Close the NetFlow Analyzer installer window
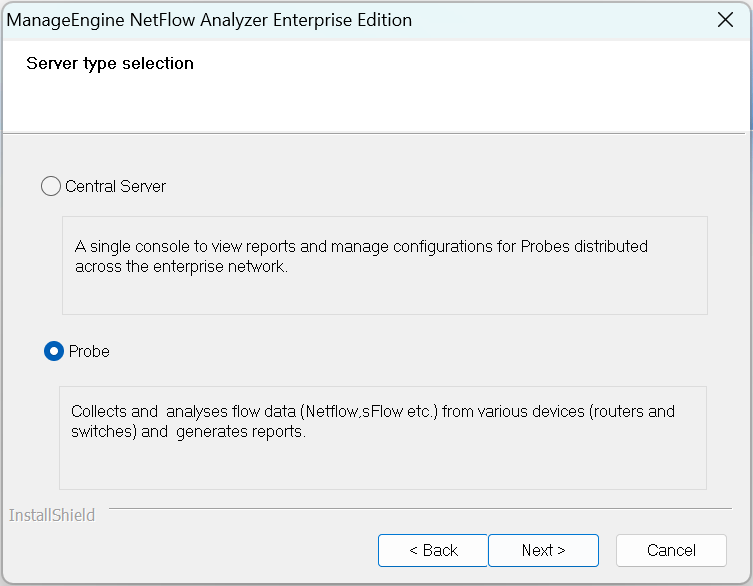This screenshot has width=753, height=586. (725, 20)
